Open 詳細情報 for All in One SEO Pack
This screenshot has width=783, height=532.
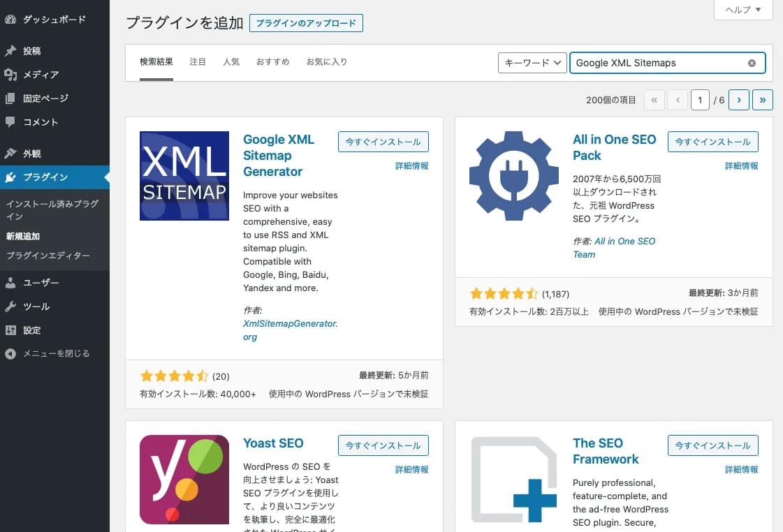pos(742,165)
